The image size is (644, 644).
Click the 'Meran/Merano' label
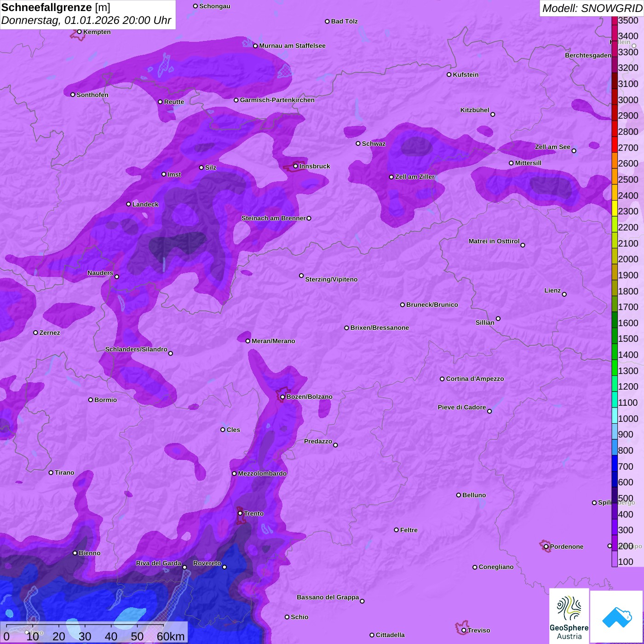coord(273,341)
